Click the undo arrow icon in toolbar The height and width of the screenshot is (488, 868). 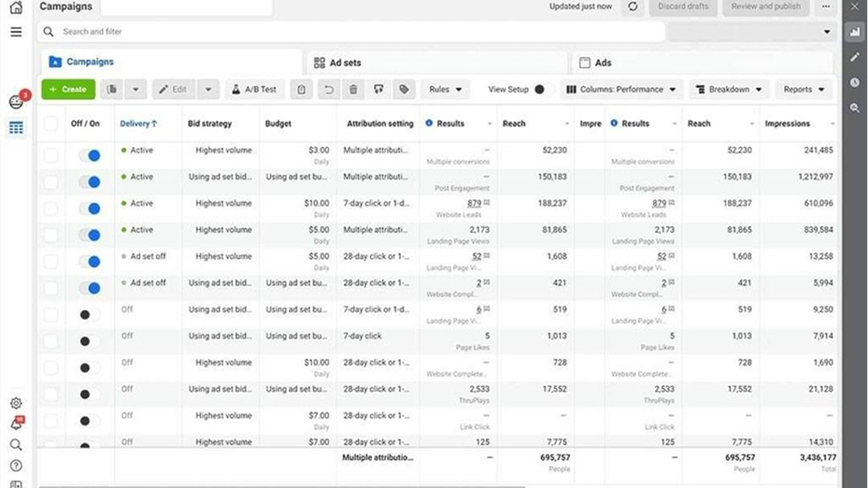tap(328, 90)
